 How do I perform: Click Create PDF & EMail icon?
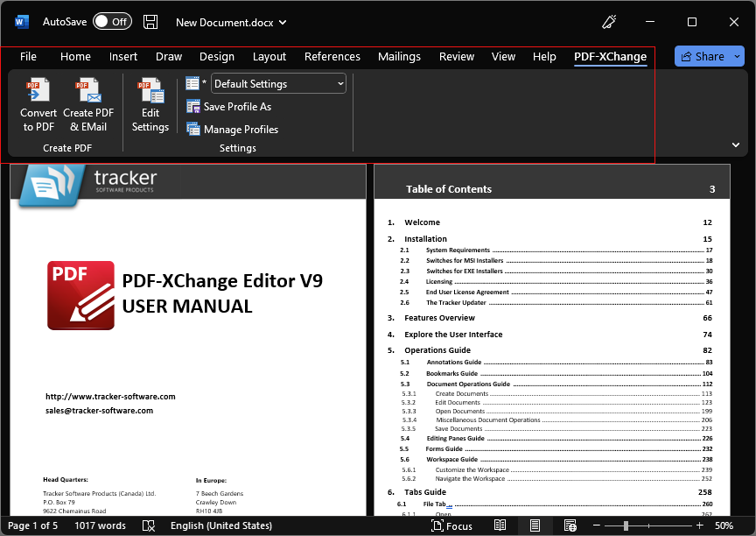[88, 105]
